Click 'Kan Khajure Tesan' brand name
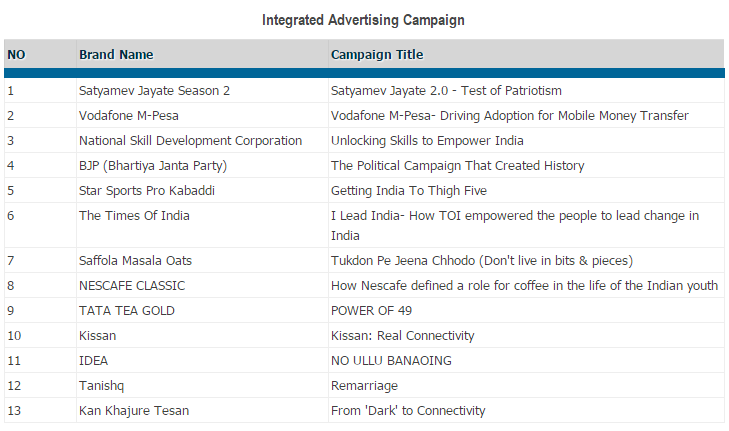 click(134, 411)
